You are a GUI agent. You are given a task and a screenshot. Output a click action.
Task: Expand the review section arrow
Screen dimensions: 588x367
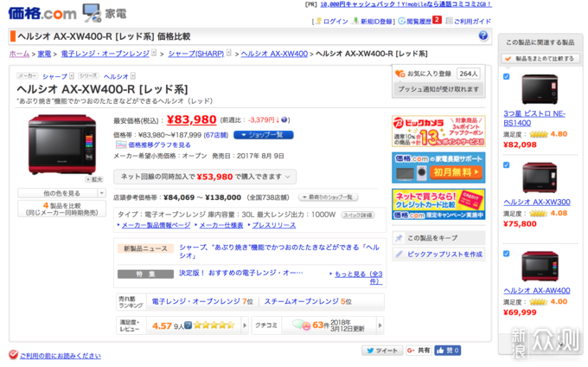tap(245, 325)
